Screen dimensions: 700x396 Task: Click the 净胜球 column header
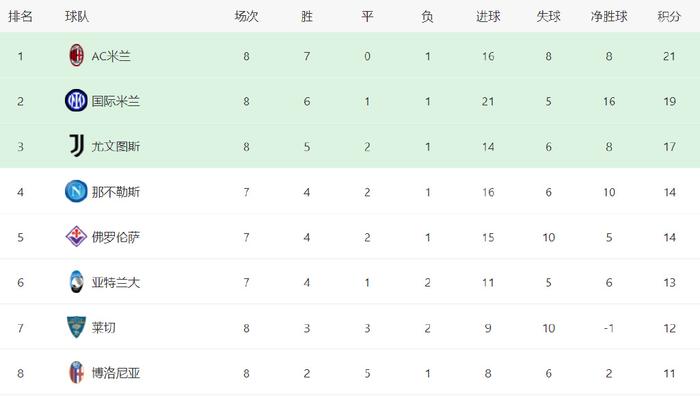[x=609, y=17]
